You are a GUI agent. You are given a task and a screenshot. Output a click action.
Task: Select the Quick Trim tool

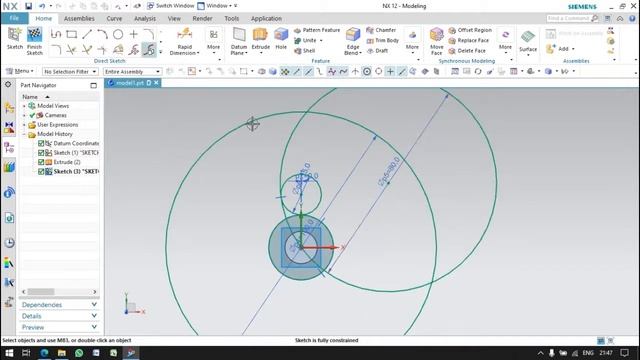(71, 50)
